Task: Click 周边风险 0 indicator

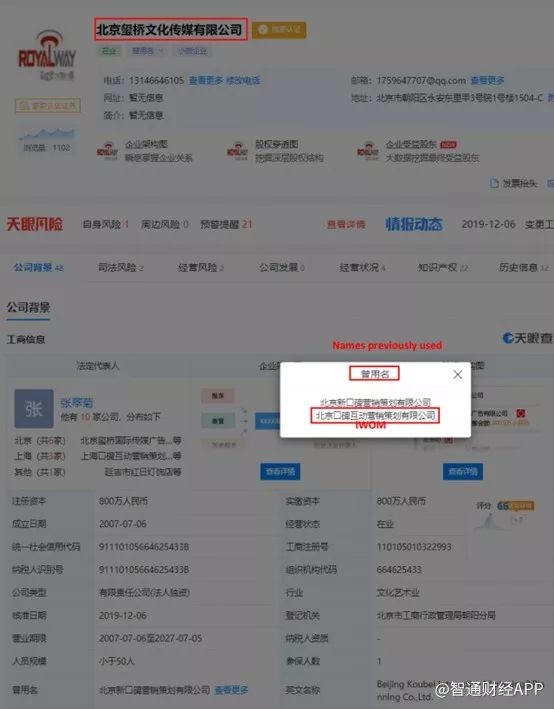Action: click(165, 224)
